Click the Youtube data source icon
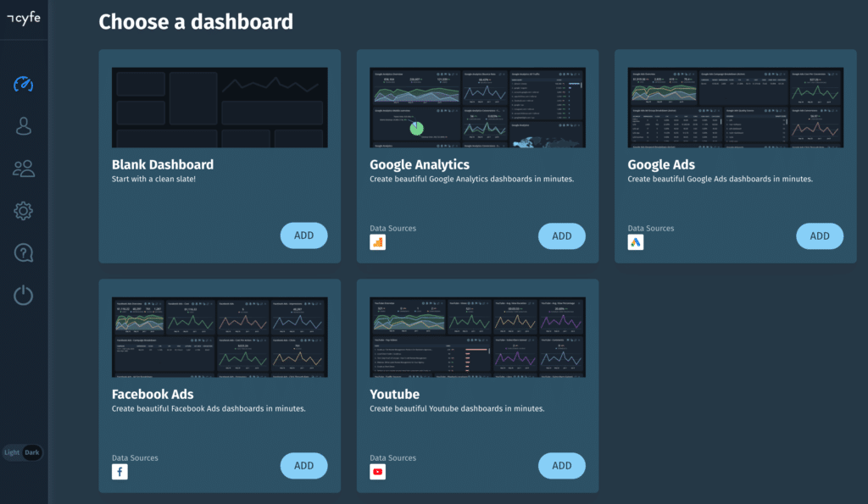Viewport: 868px width, 504px height. 377,472
